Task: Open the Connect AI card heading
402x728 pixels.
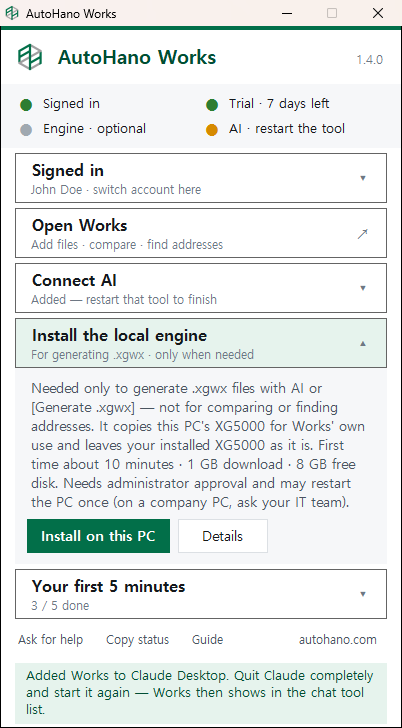Action: [x=74, y=280]
